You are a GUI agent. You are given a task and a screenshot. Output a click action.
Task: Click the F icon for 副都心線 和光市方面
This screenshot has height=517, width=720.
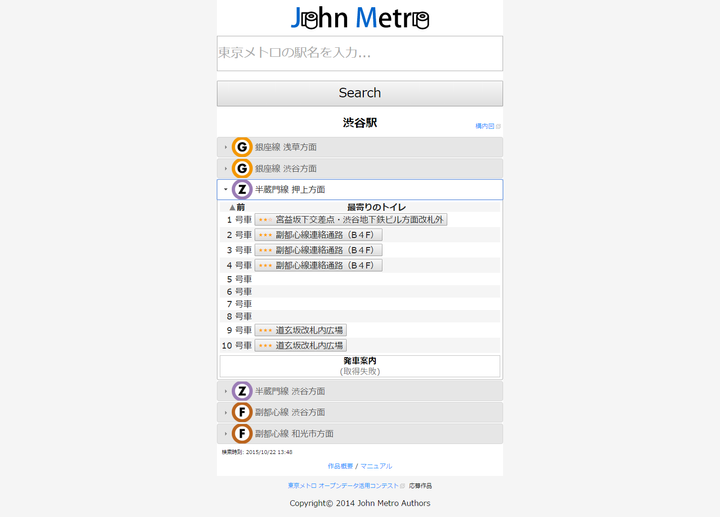[x=242, y=433]
